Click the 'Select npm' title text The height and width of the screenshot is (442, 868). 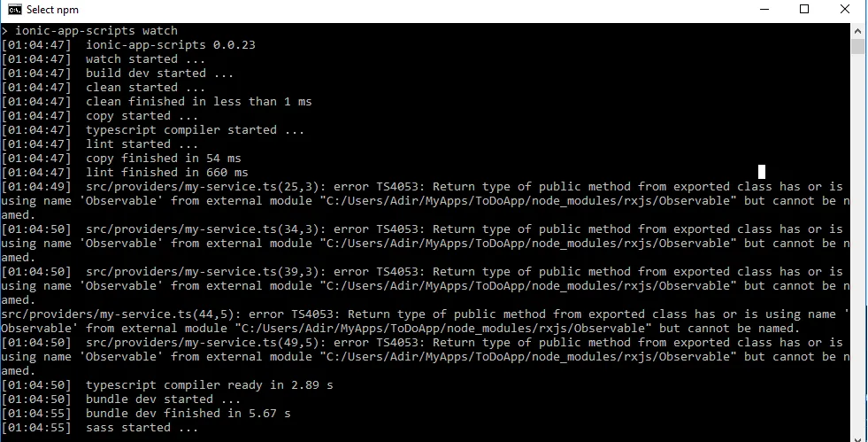tap(53, 10)
